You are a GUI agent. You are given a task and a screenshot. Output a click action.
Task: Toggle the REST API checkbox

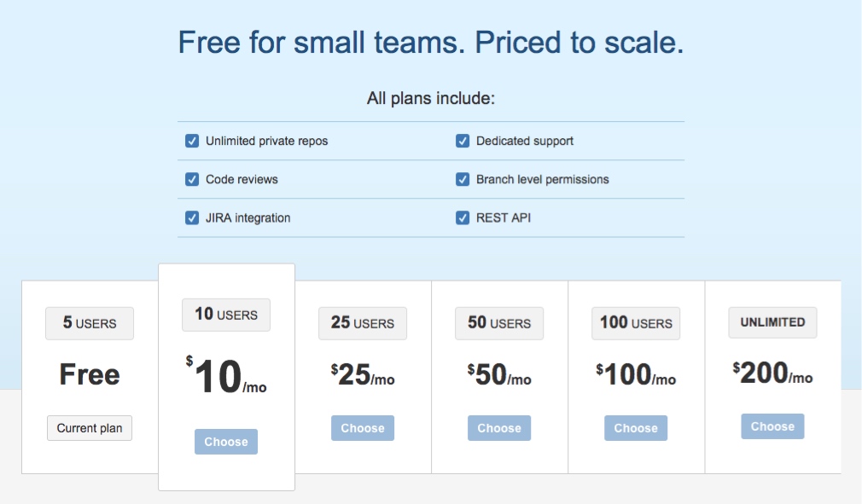[x=463, y=218]
